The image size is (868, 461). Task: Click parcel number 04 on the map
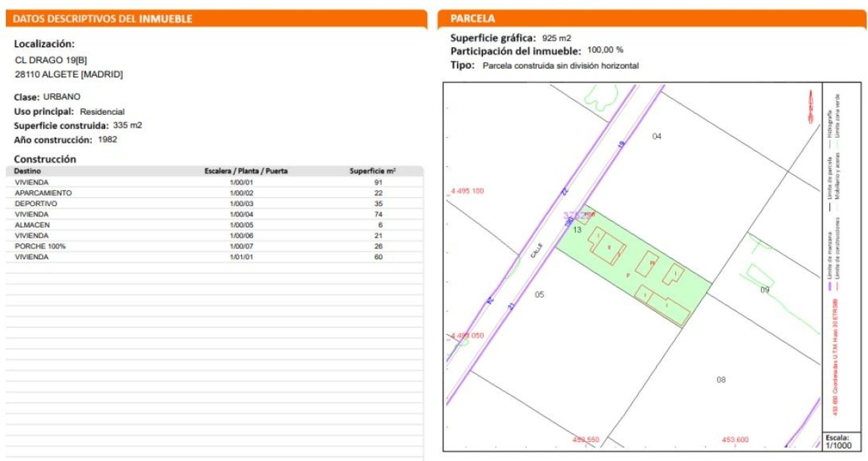[657, 137]
